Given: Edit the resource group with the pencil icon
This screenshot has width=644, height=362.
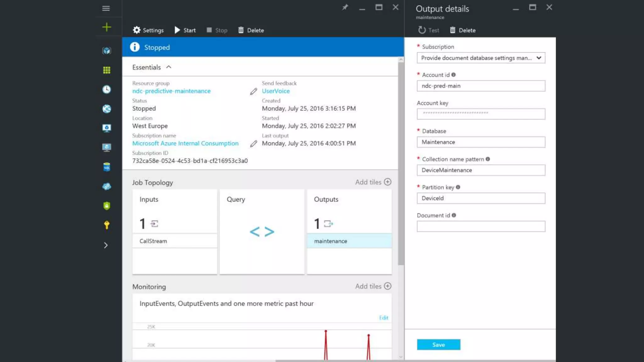Looking at the screenshot, I should click(253, 91).
